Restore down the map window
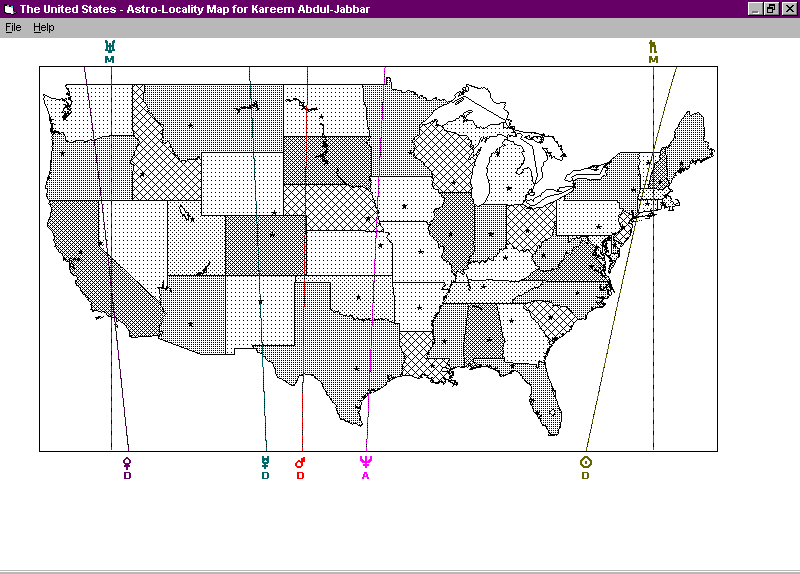This screenshot has height=574, width=800. tap(772, 8)
